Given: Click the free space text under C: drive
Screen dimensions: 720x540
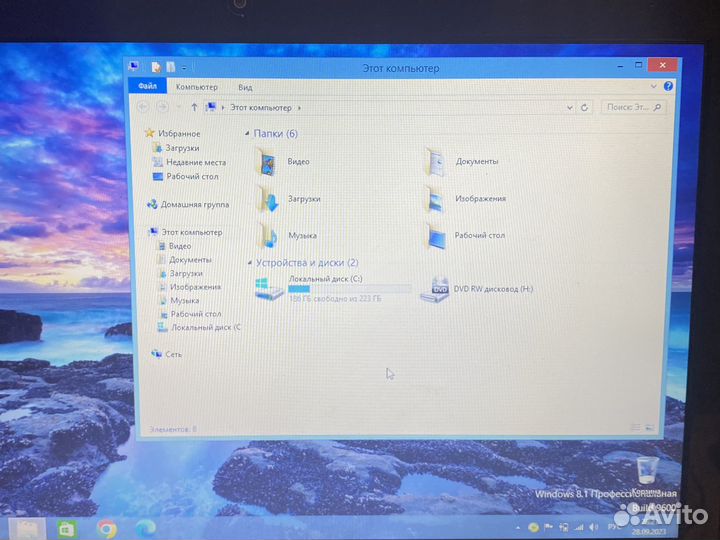Looking at the screenshot, I should (335, 298).
